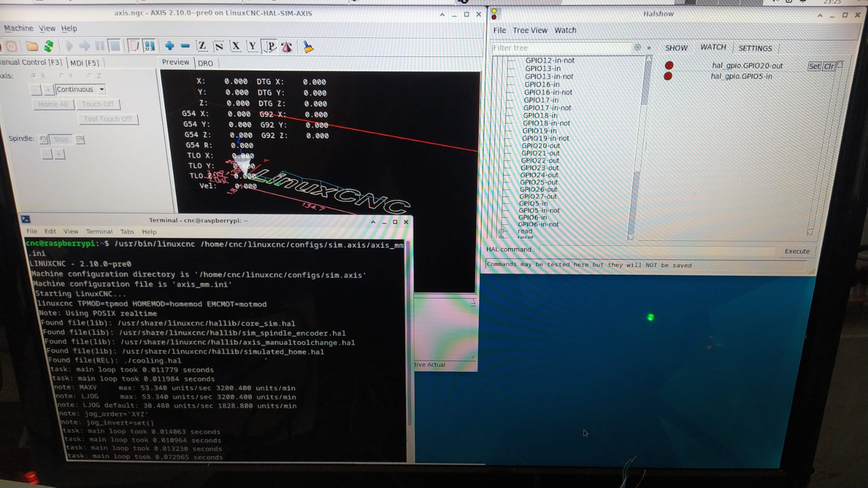
Task: Reload the current file in AXIS
Action: pos(48,47)
